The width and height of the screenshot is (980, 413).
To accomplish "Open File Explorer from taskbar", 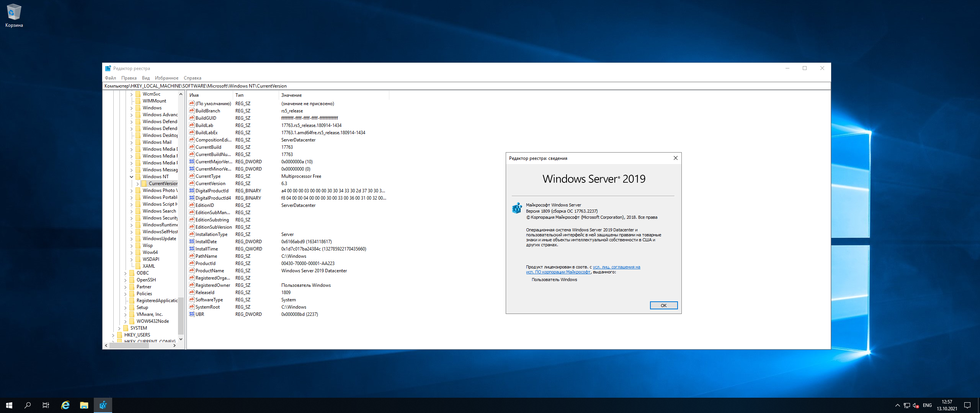I will (x=84, y=405).
